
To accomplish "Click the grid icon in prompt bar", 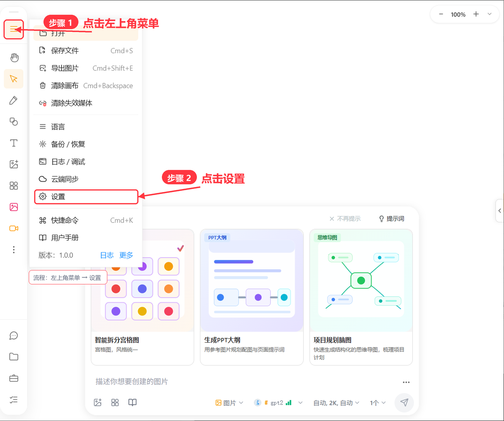I will coord(115,402).
